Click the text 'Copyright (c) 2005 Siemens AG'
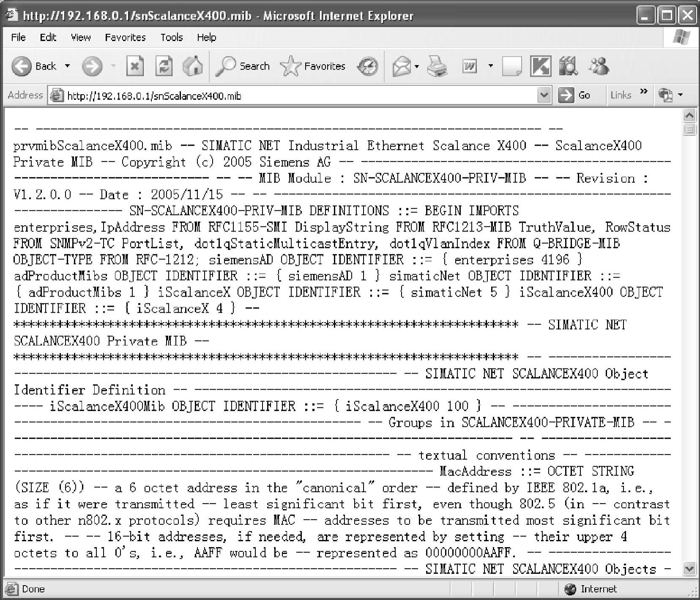The height and width of the screenshot is (600, 700). [x=226, y=162]
